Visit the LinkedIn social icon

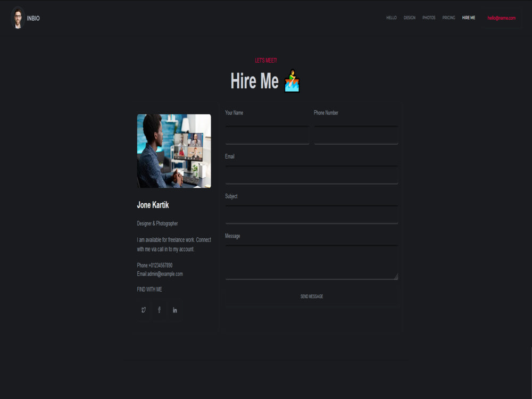(174, 310)
